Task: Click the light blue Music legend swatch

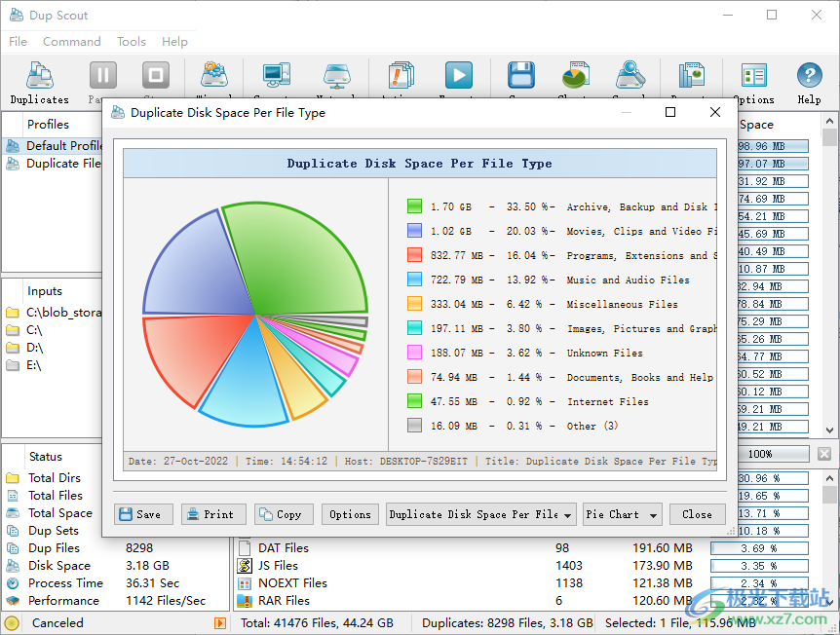Action: (x=414, y=280)
